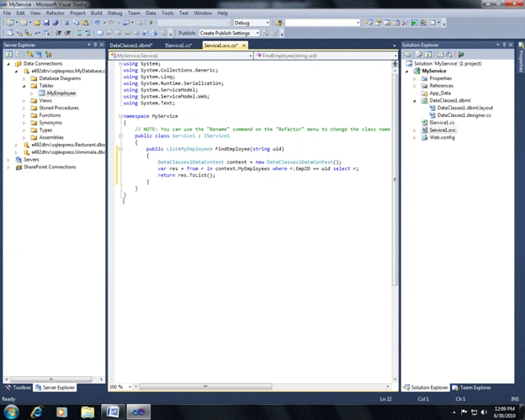Click the New Project toolbar icon

(10, 23)
